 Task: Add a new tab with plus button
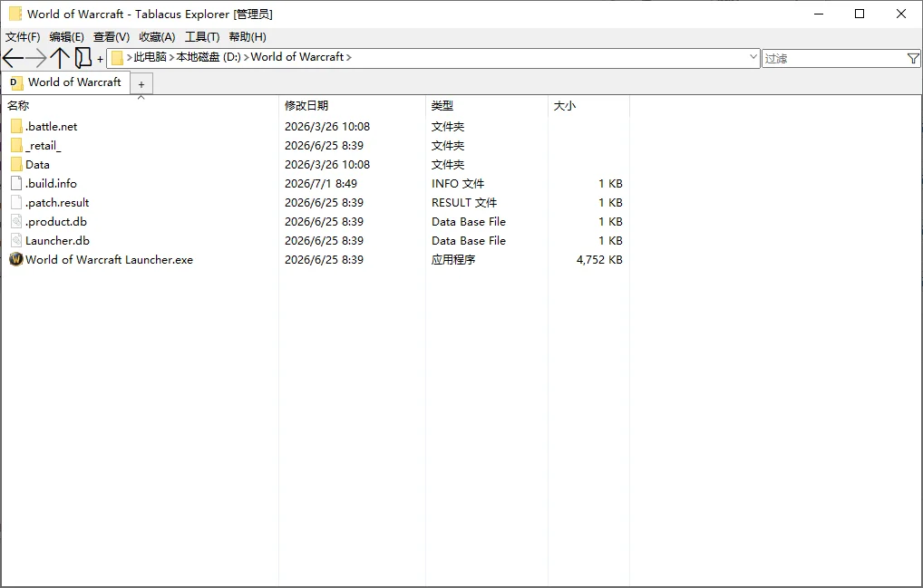click(x=141, y=84)
